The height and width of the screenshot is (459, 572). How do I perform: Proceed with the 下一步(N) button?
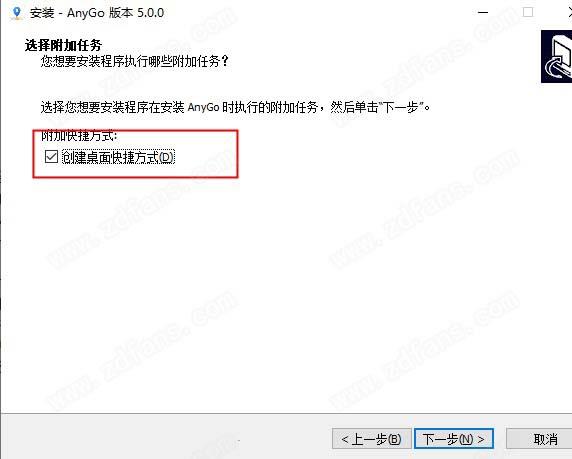(x=454, y=439)
